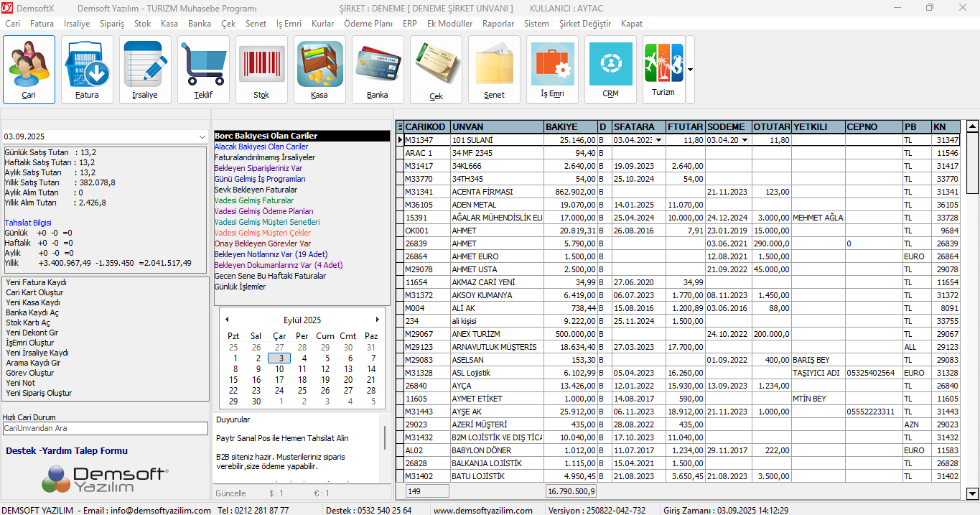Screen dimensions: 980x515
Task: Click the grid's scroll down arrow
Action: point(972,493)
